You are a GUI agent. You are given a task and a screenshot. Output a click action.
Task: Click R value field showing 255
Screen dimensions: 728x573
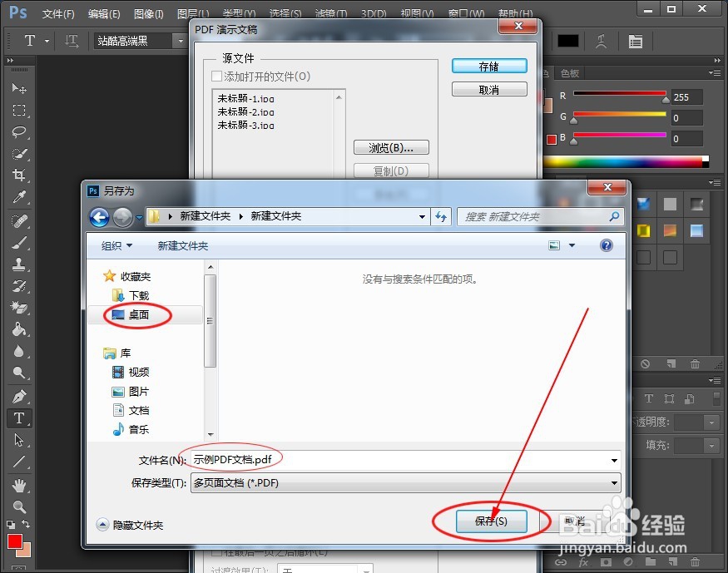click(686, 97)
